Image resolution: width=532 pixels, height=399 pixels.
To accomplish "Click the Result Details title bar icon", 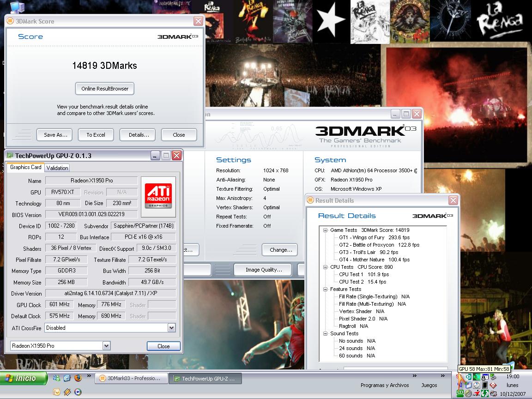I will point(310,200).
